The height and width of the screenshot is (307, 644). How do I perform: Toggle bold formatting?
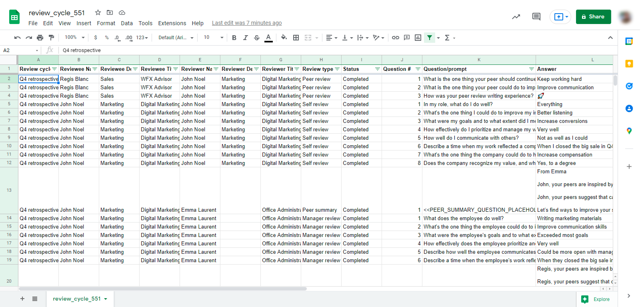coord(234,38)
